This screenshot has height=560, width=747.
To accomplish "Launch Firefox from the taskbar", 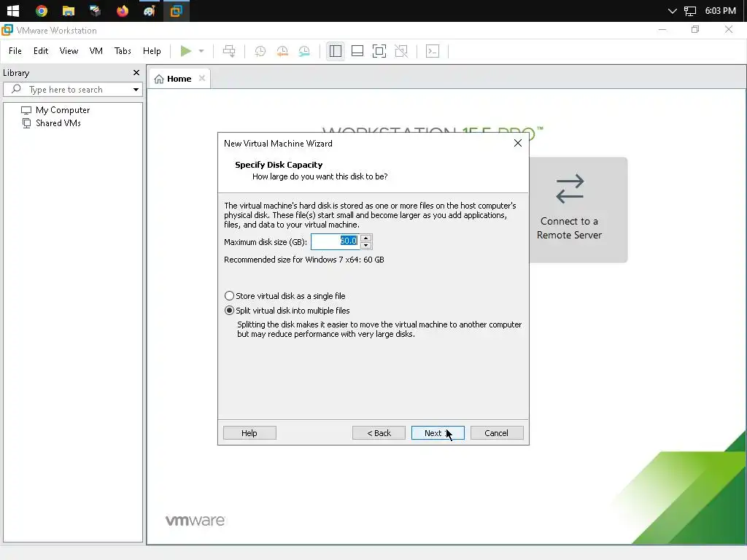I will click(123, 10).
